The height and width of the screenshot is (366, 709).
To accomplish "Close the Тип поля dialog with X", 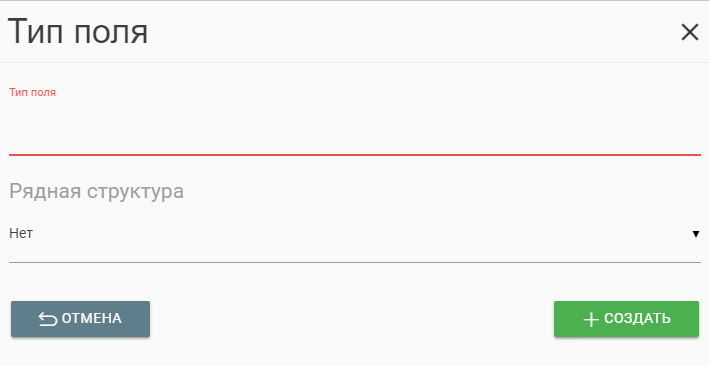I will [690, 32].
